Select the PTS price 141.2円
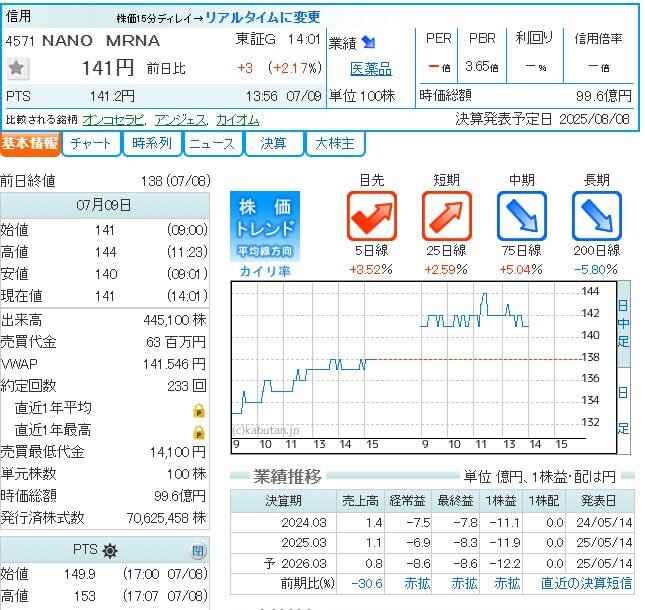 click(x=112, y=96)
